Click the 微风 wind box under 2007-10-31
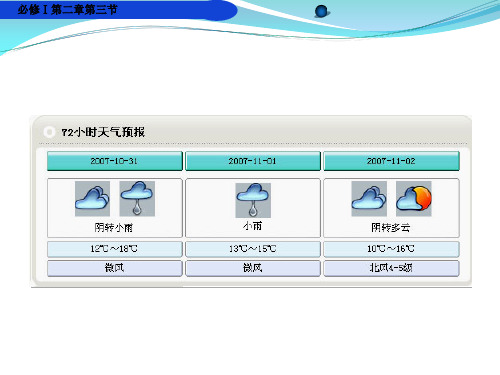The width and height of the screenshot is (500, 375). [115, 268]
